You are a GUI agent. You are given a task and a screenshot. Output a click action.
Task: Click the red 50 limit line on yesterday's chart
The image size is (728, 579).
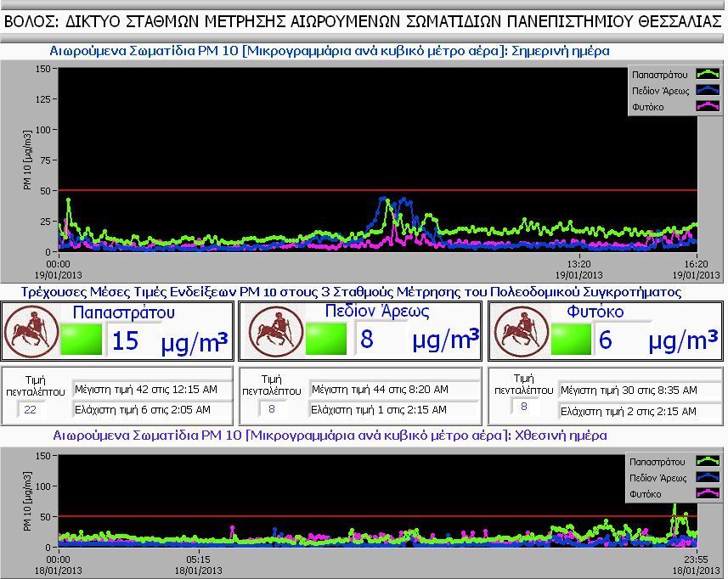[377, 516]
